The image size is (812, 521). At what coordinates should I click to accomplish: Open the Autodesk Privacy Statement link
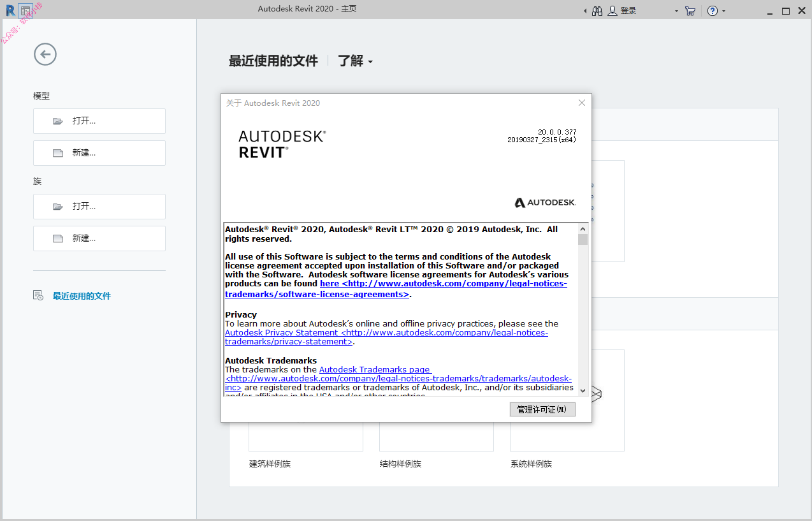click(386, 337)
